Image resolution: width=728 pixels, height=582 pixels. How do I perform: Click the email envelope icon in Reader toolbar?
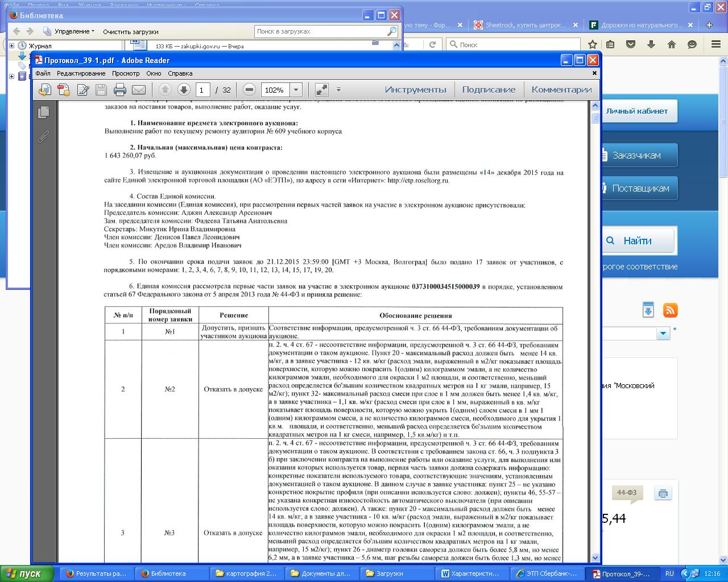click(x=139, y=90)
